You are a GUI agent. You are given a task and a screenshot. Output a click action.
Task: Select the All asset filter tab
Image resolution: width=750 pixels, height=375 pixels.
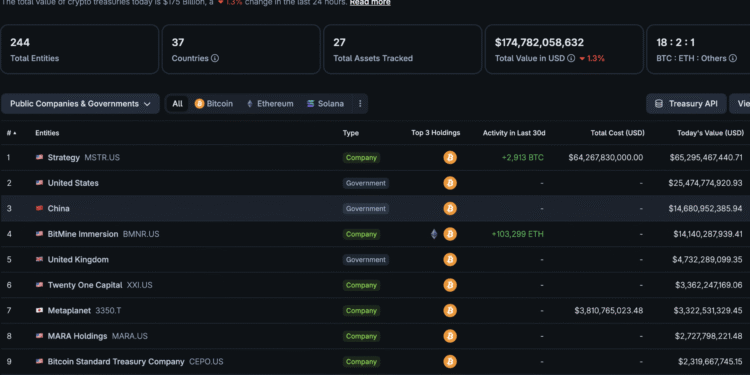[177, 104]
